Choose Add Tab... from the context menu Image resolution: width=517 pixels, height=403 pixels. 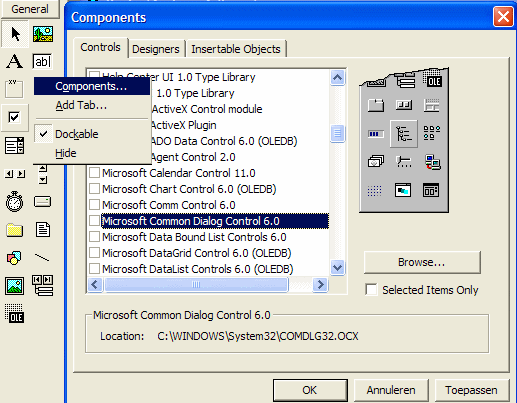click(x=92, y=105)
